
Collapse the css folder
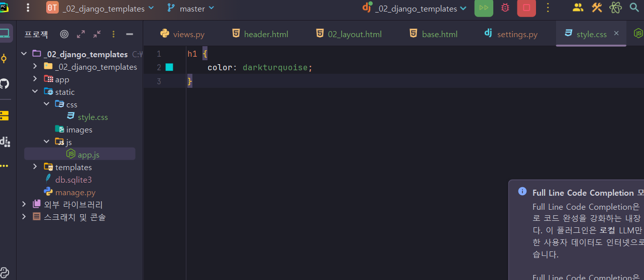click(x=46, y=104)
